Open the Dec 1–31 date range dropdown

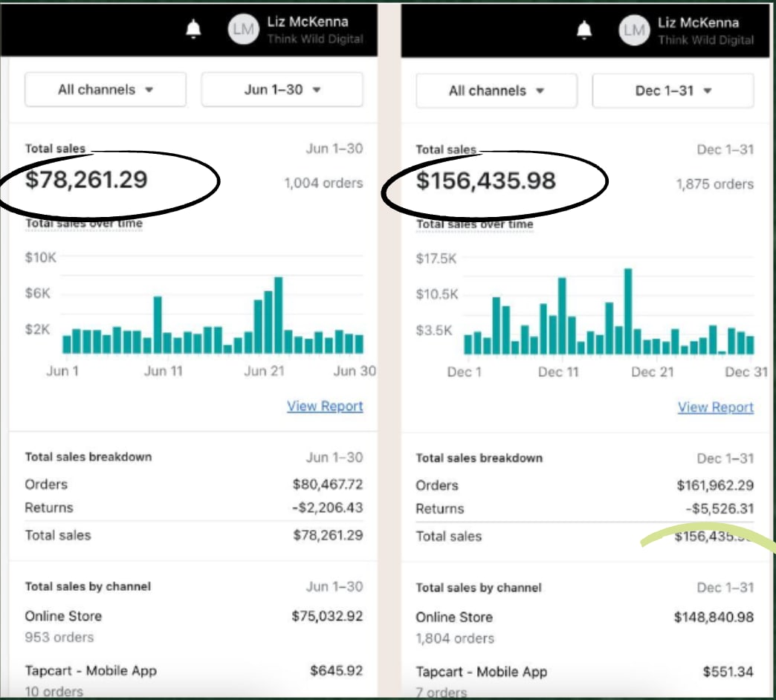click(x=673, y=91)
